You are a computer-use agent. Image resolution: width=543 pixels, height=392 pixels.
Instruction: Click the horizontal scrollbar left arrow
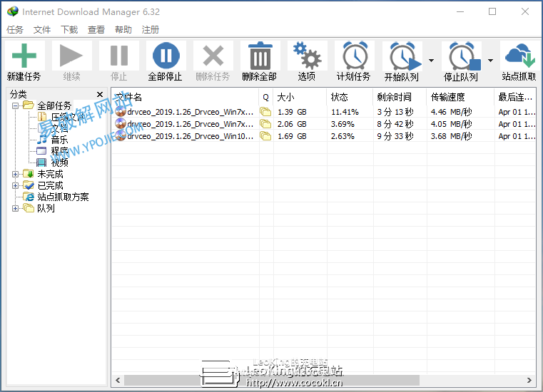tap(118, 380)
